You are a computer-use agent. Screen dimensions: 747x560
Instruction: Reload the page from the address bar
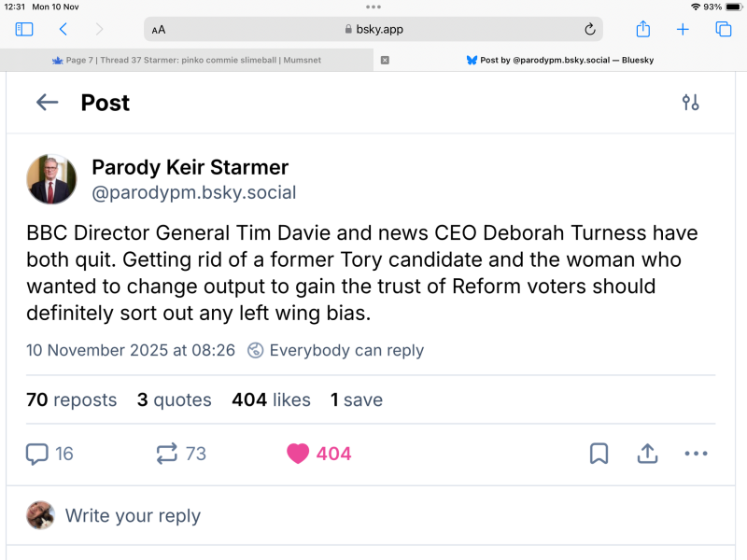590,29
